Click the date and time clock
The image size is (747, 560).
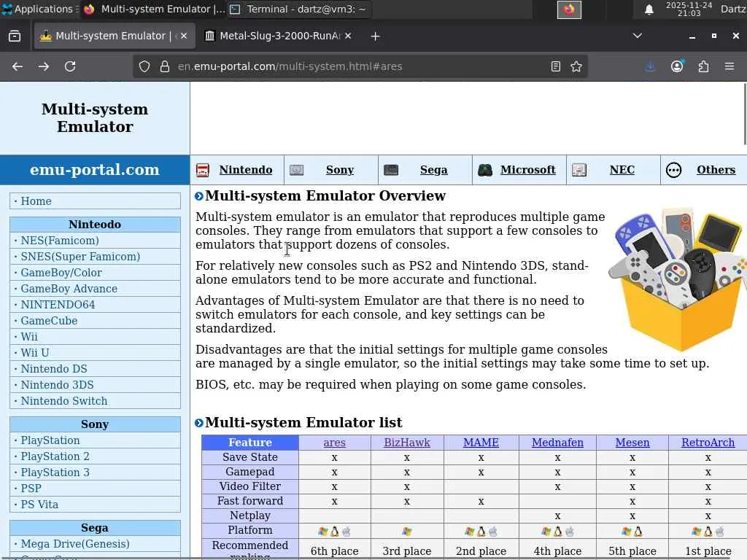click(689, 9)
